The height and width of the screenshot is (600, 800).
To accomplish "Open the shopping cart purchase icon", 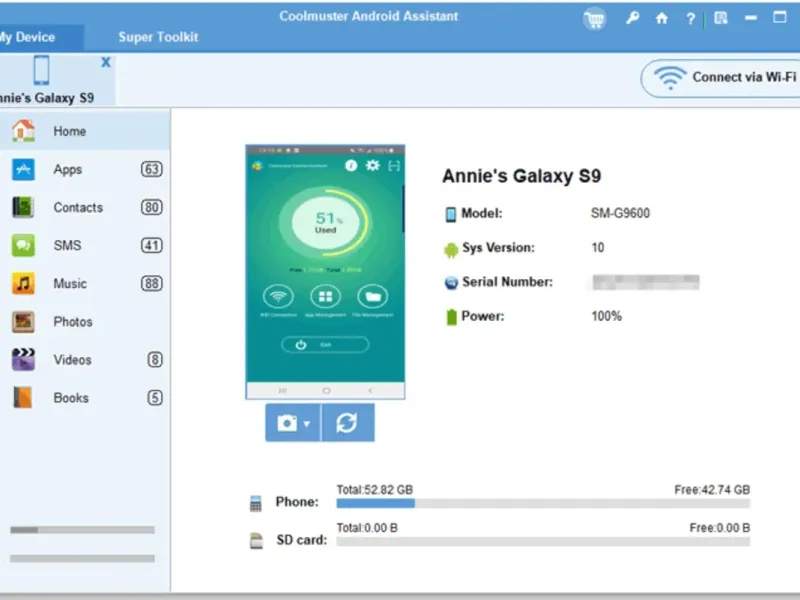I will point(594,19).
